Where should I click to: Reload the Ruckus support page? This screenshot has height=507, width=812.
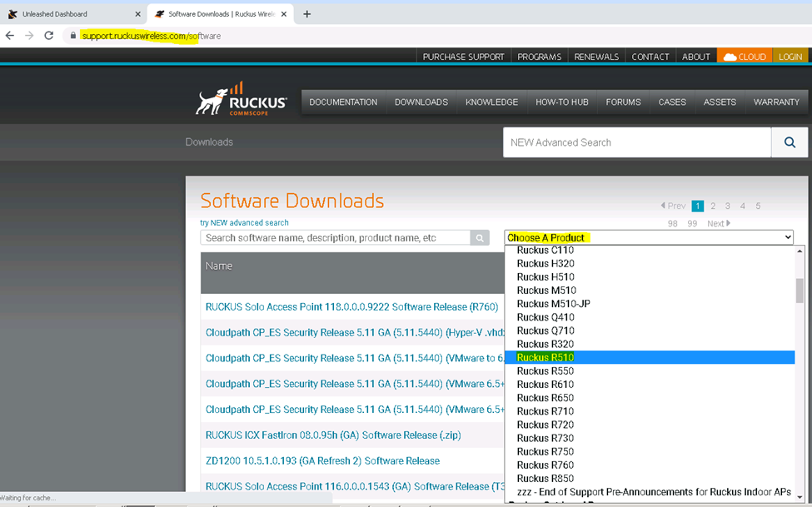tap(48, 36)
